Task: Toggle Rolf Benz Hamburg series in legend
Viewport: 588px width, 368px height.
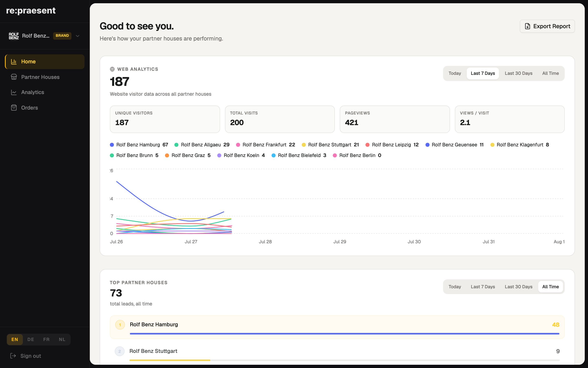Action: tap(139, 145)
